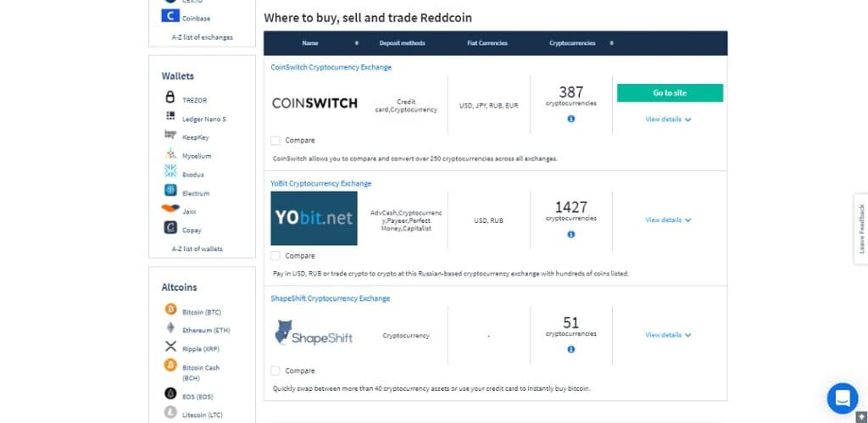
Task: Open ShapeShift Cryptocurrency Exchange link
Action: coord(331,298)
